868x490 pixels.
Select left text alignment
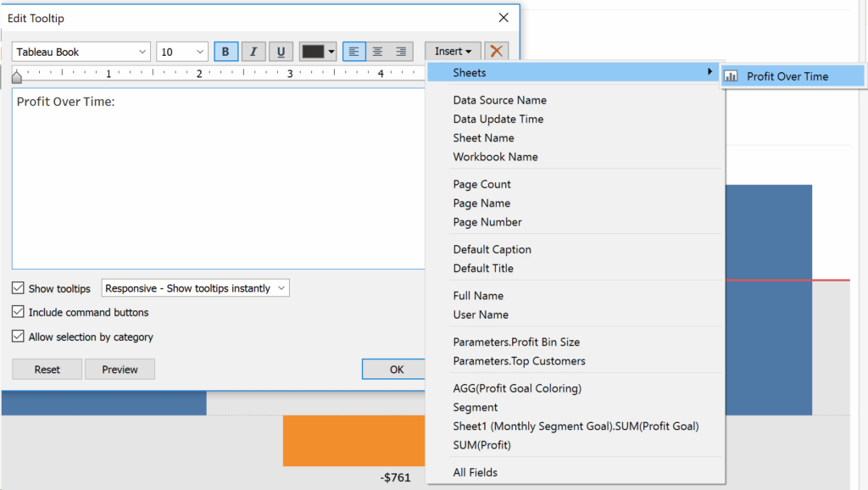point(353,51)
